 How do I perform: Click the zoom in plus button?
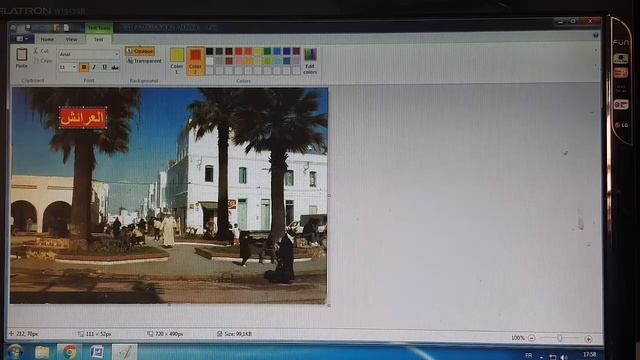point(588,339)
